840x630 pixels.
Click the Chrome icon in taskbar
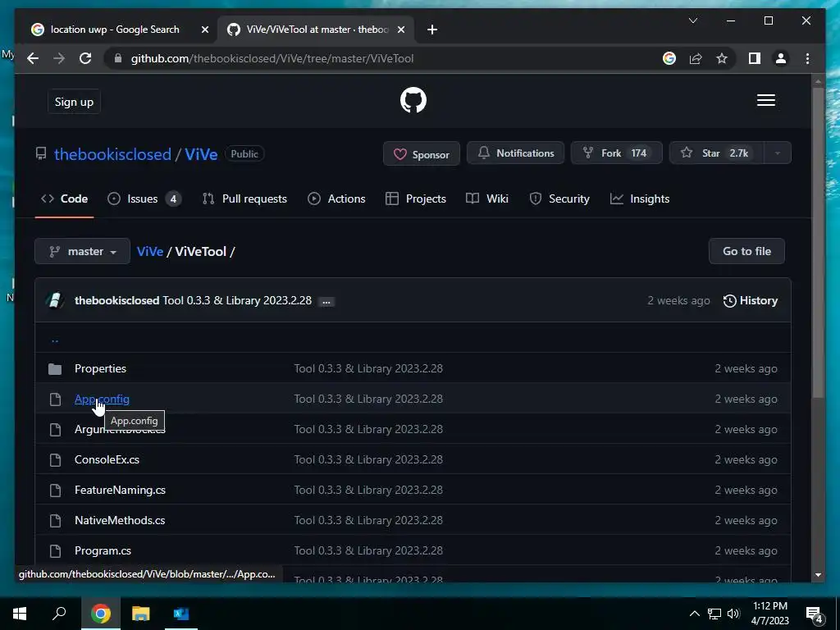(100, 614)
